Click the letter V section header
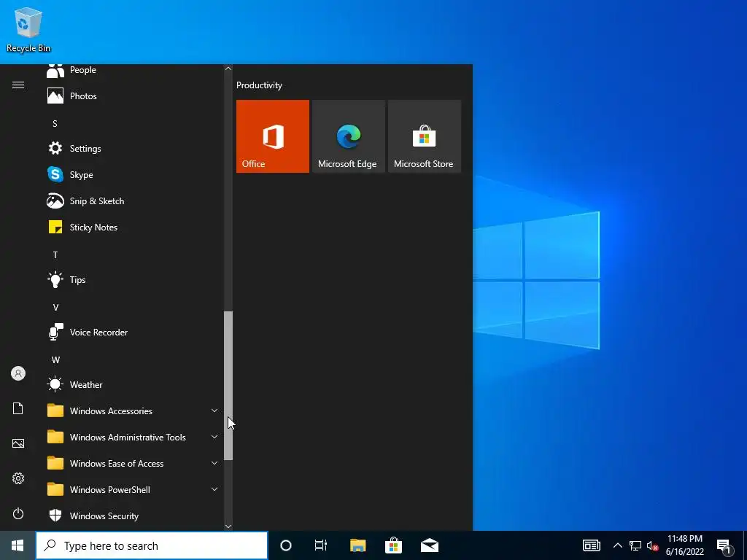747x560 pixels. tap(55, 307)
